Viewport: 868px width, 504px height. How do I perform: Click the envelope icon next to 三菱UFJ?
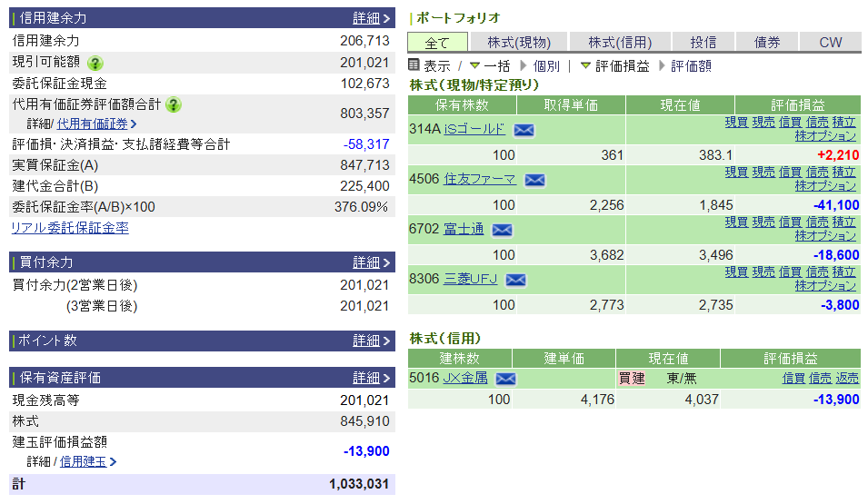515,280
